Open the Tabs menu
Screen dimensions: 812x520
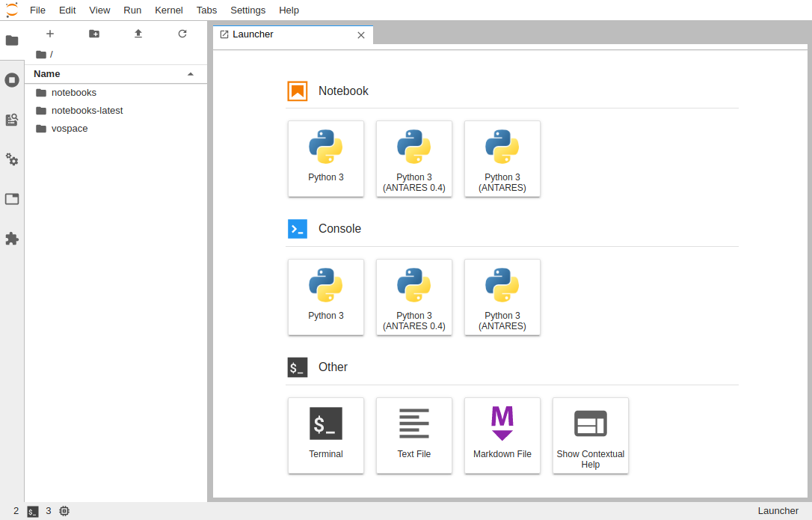(x=206, y=10)
